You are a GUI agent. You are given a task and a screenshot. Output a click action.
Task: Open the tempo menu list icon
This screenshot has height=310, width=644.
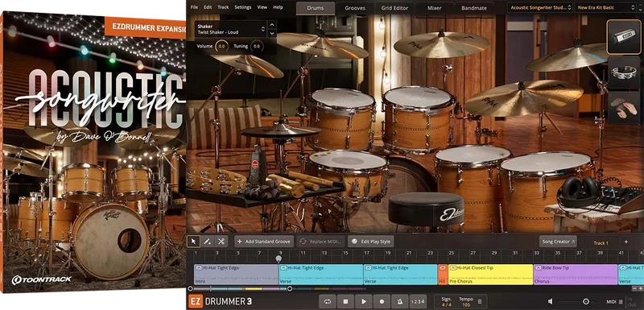[480, 302]
